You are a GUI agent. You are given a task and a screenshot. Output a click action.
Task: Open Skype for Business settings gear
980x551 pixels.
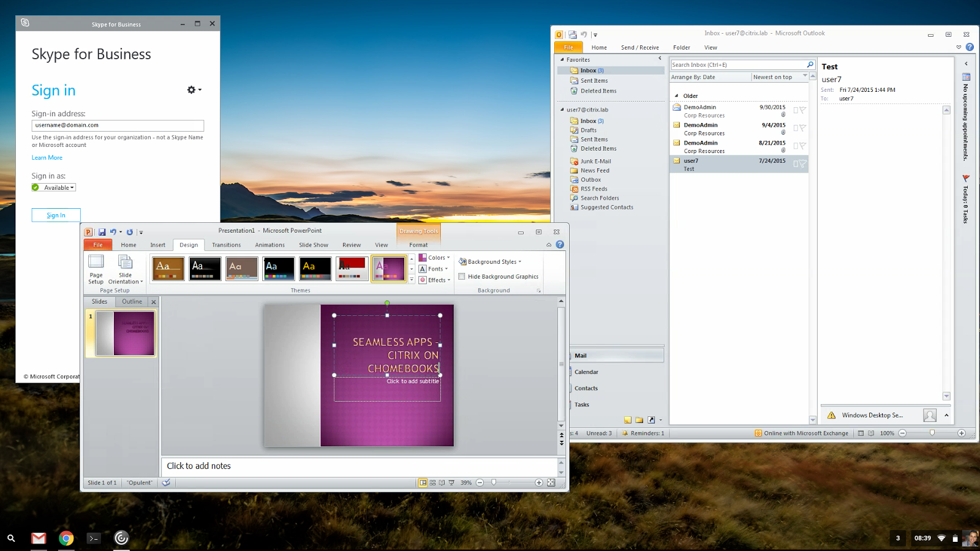[194, 90]
